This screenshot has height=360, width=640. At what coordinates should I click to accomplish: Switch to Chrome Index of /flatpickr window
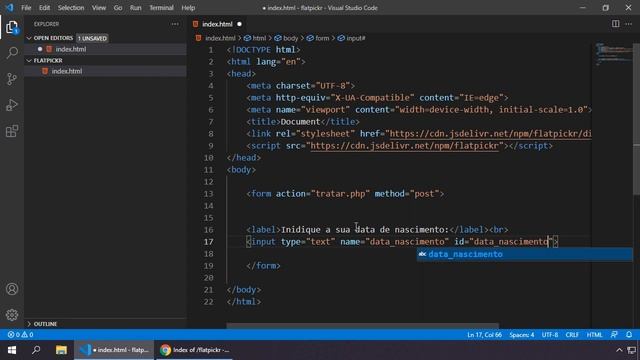[194, 350]
